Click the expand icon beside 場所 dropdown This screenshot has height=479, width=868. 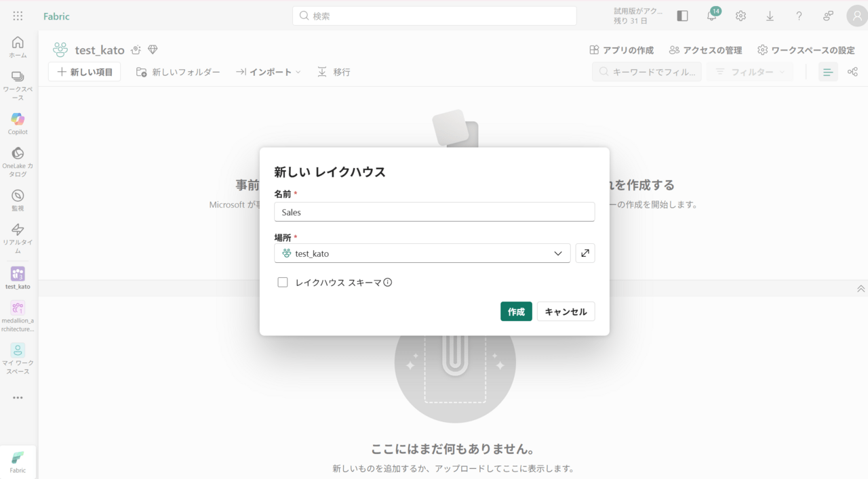585,253
